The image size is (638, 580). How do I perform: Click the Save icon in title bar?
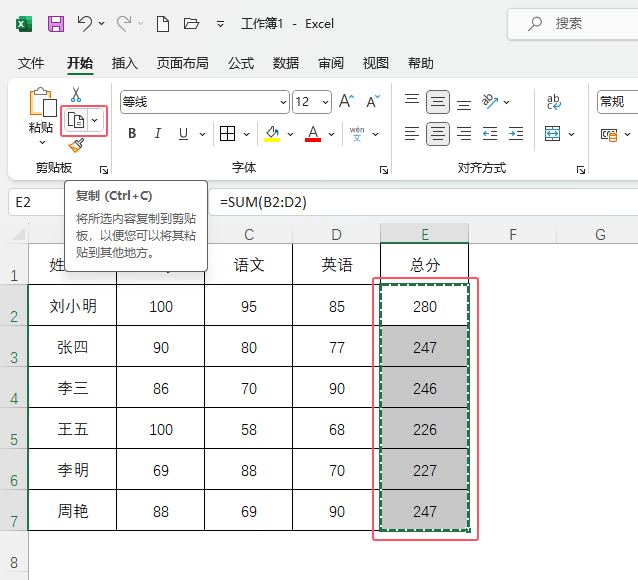pyautogui.click(x=56, y=24)
